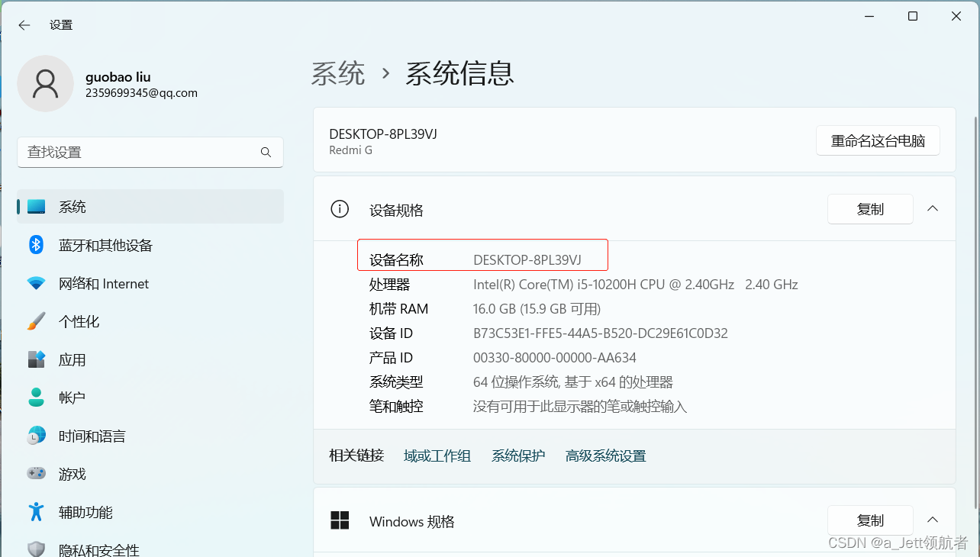Open the 时间和语言 globe clock icon
The image size is (980, 557).
36,436
